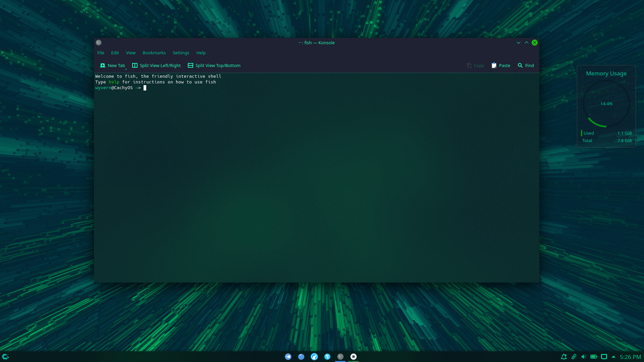Open Find in the Konsole toolbar
Image resolution: width=644 pixels, height=362 pixels.
(526, 65)
